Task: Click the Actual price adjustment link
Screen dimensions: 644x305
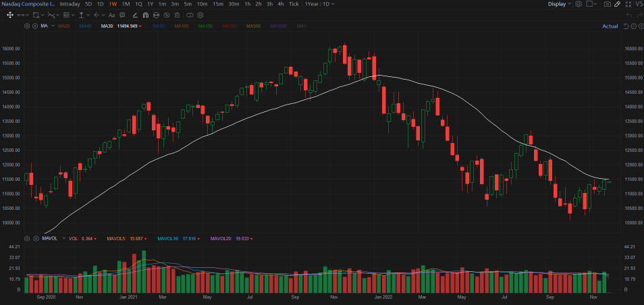Action: tap(610, 26)
